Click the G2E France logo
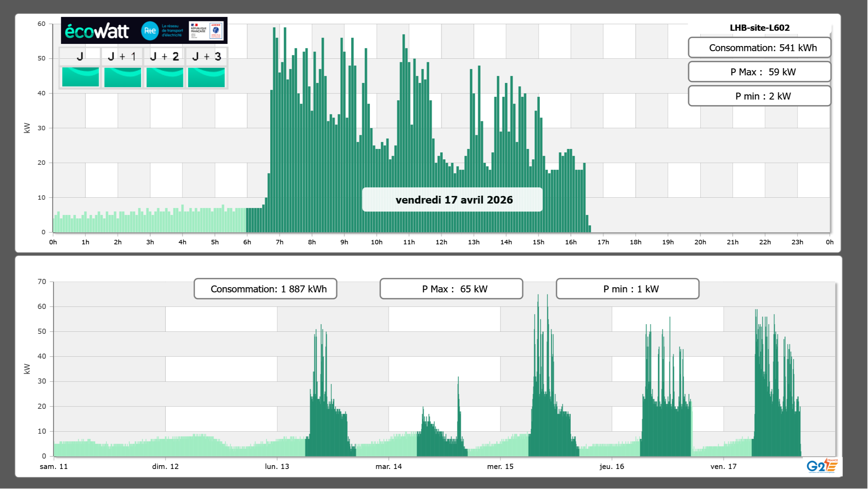 [x=822, y=466]
